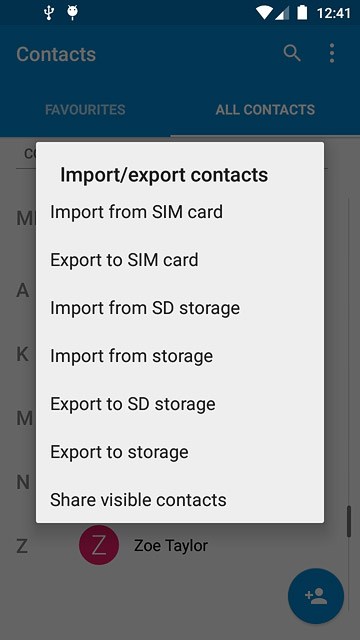Switch to the Favourites tab
Screen dimensions: 360x640
click(85, 109)
